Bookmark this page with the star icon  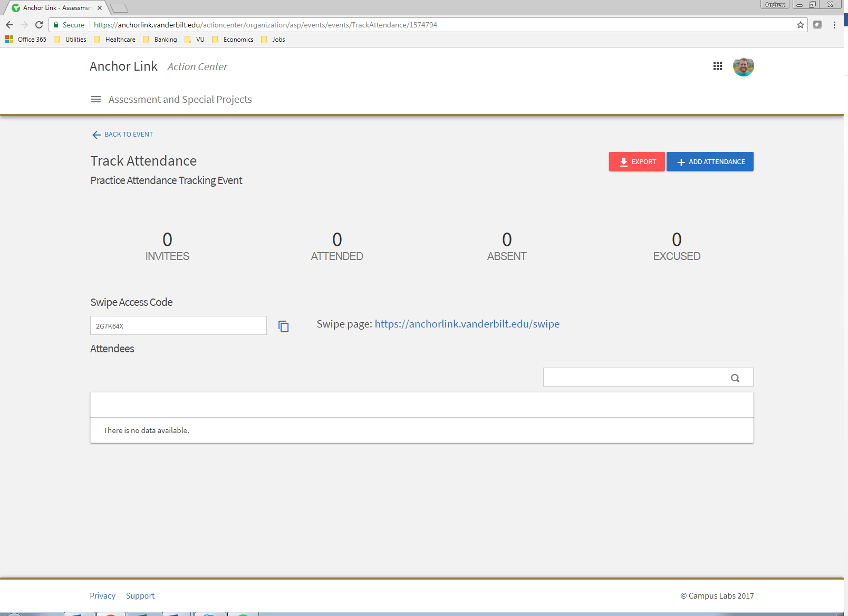[x=800, y=25]
